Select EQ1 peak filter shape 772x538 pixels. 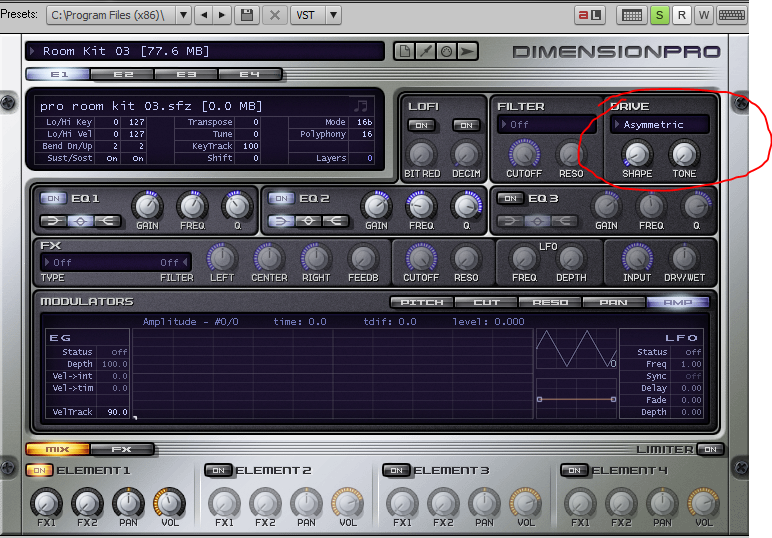click(80, 221)
